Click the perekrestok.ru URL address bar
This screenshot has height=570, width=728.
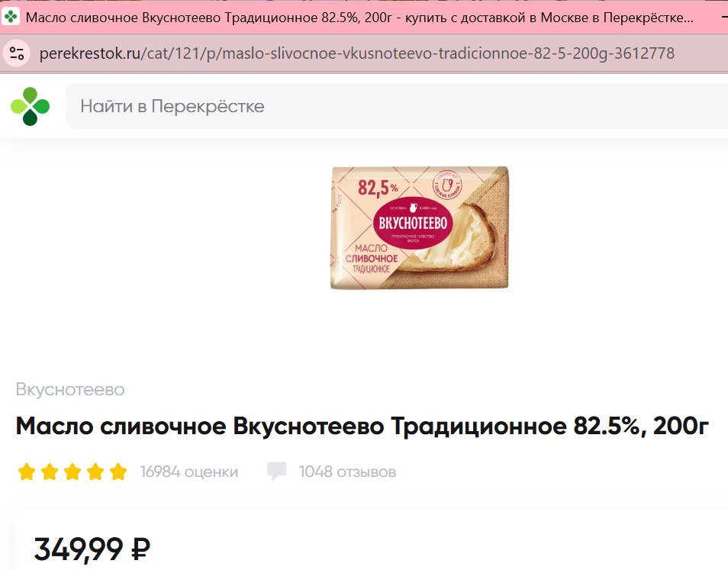click(356, 53)
